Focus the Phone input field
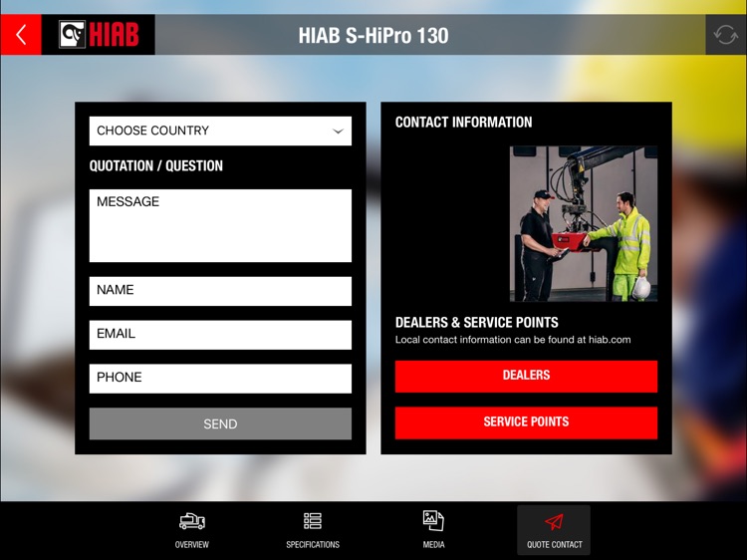The width and height of the screenshot is (747, 560). (x=220, y=379)
